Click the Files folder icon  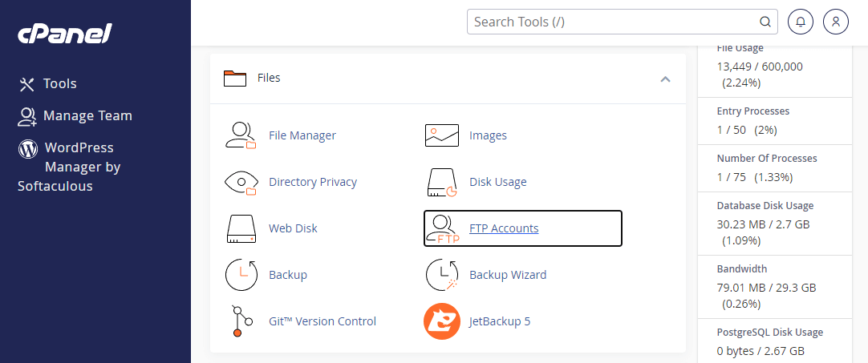click(x=235, y=78)
